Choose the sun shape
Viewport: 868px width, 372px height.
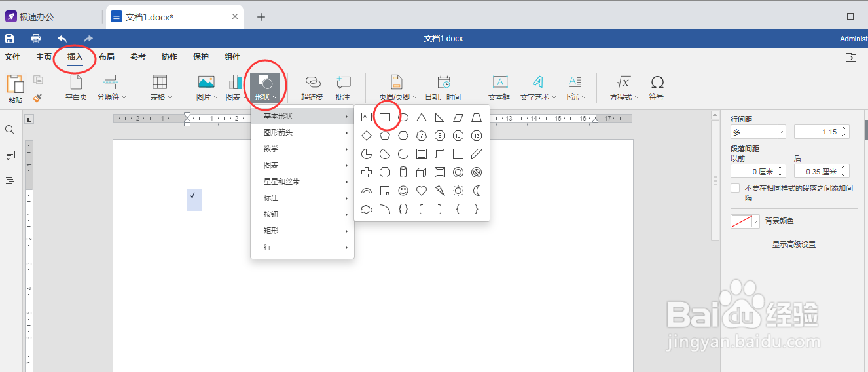pos(458,191)
